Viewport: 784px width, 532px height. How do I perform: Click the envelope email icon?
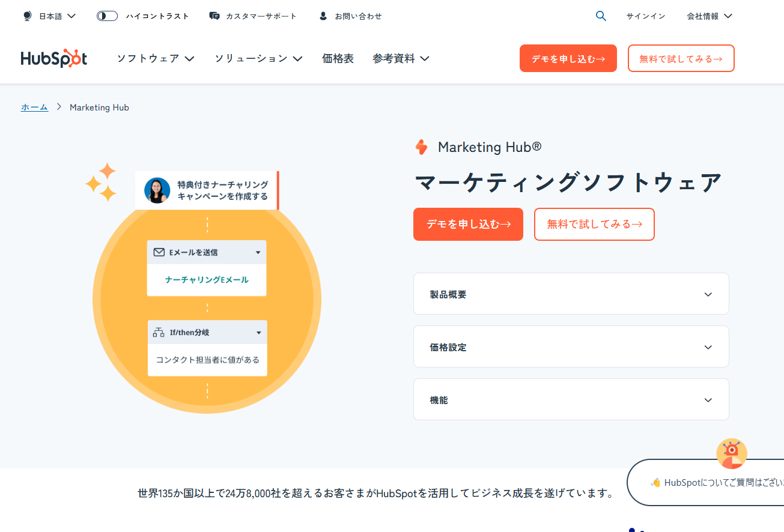159,252
